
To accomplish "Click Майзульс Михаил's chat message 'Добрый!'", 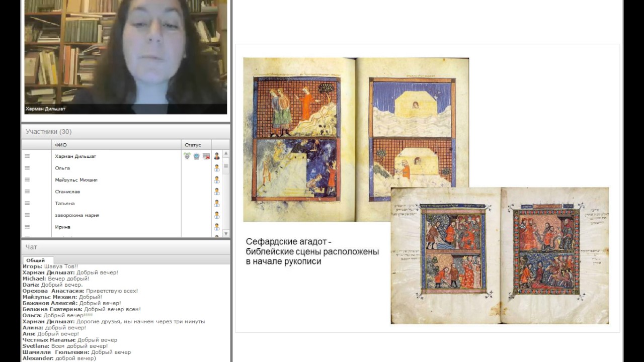I will [x=90, y=297].
